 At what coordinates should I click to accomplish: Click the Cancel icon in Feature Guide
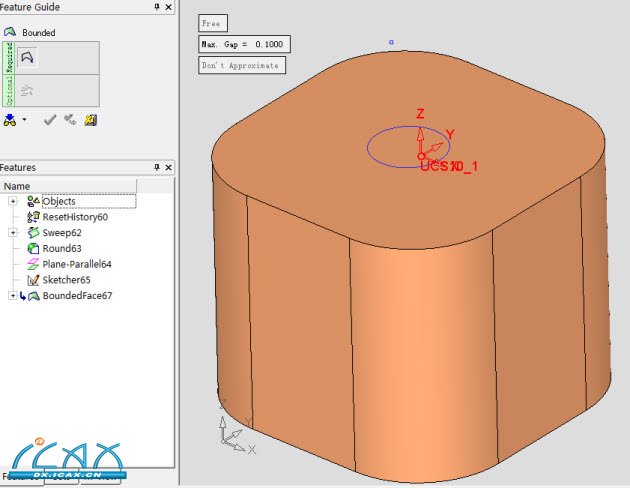(90, 120)
